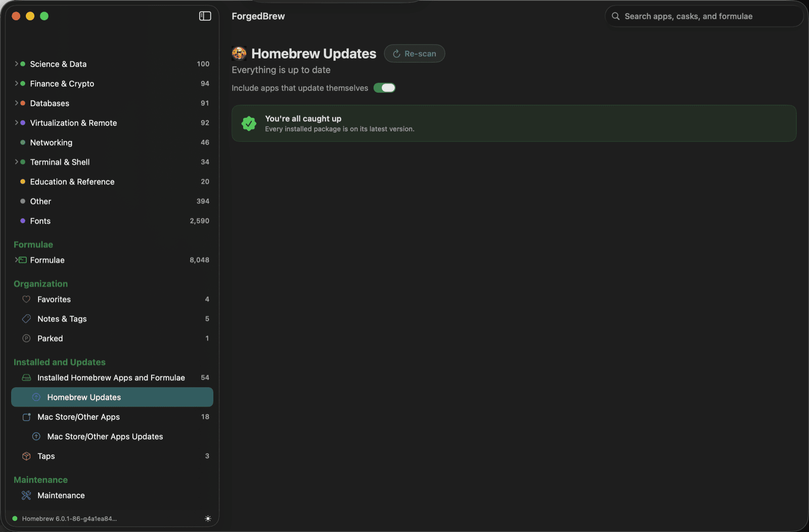The width and height of the screenshot is (809, 532).
Task: Click the Education & Reference yellow dot
Action: 23,182
